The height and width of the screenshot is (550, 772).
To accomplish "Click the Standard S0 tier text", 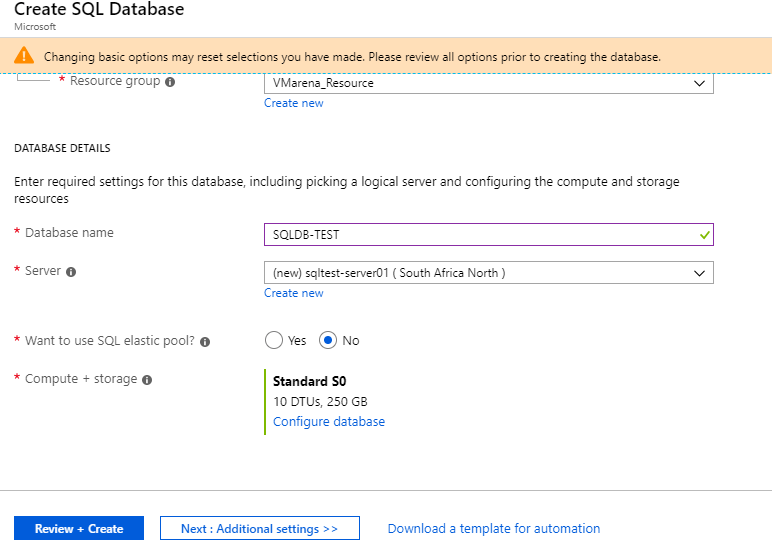I will click(x=310, y=382).
